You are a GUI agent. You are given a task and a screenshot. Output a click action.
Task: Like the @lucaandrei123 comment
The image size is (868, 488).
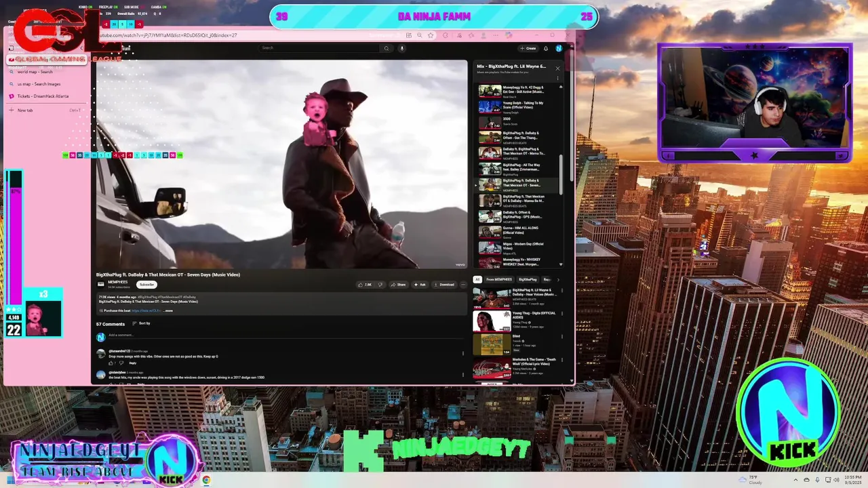tap(111, 363)
